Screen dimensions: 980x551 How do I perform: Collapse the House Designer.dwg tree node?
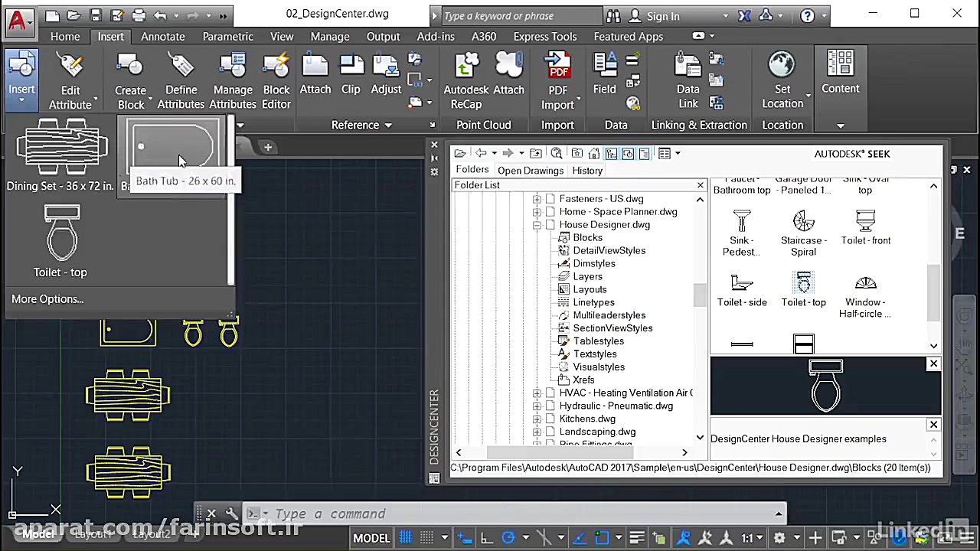click(x=537, y=225)
